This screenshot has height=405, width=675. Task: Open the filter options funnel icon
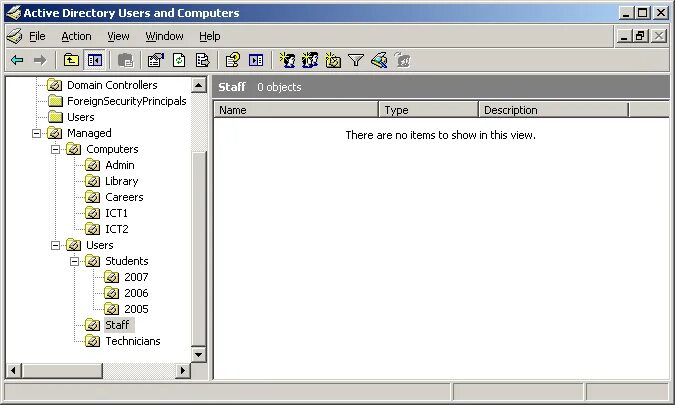[356, 60]
